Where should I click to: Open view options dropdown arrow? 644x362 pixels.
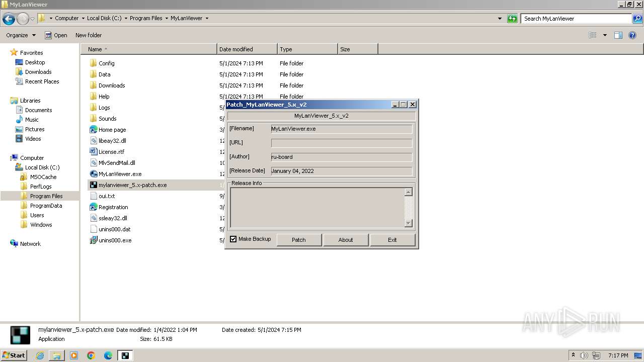605,35
